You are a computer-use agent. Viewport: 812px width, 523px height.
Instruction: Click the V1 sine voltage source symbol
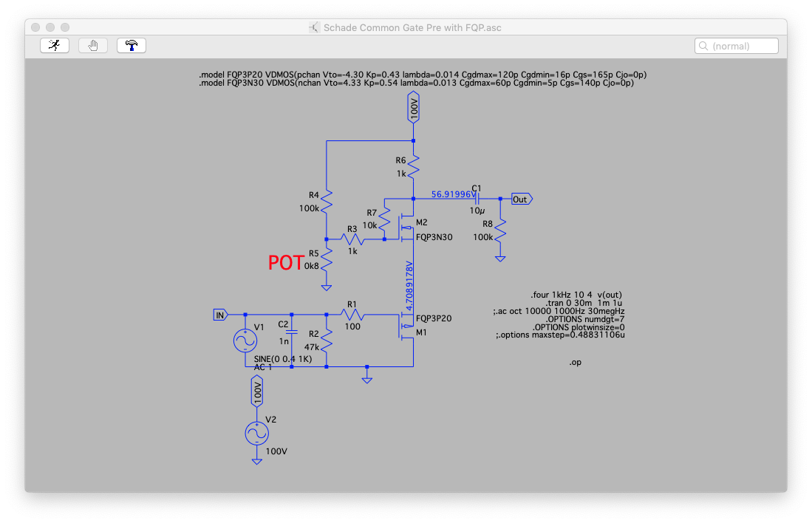click(245, 341)
